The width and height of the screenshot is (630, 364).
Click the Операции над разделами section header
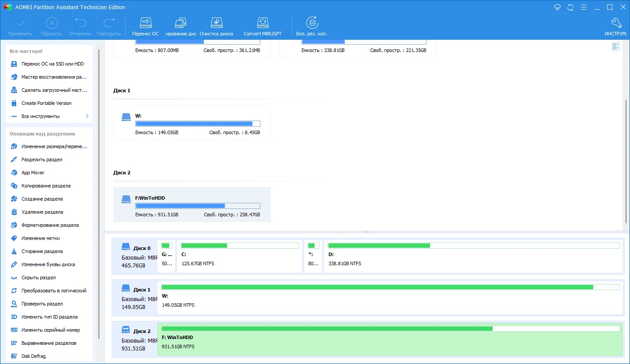coord(42,134)
